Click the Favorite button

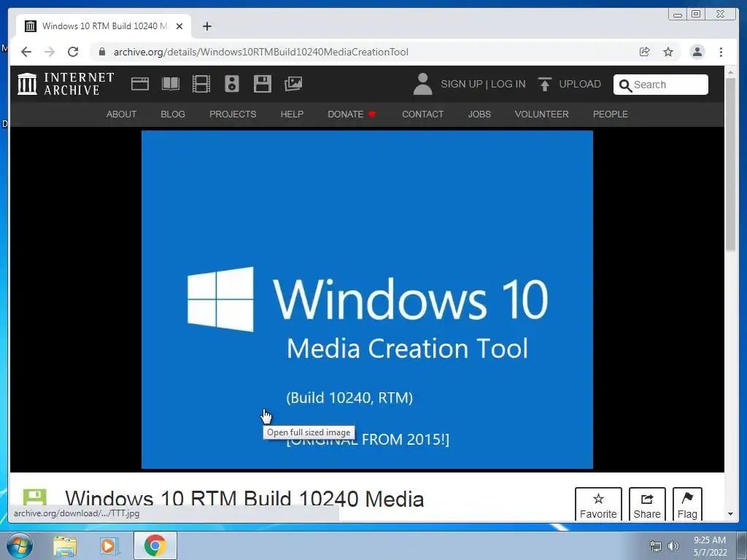pos(598,505)
